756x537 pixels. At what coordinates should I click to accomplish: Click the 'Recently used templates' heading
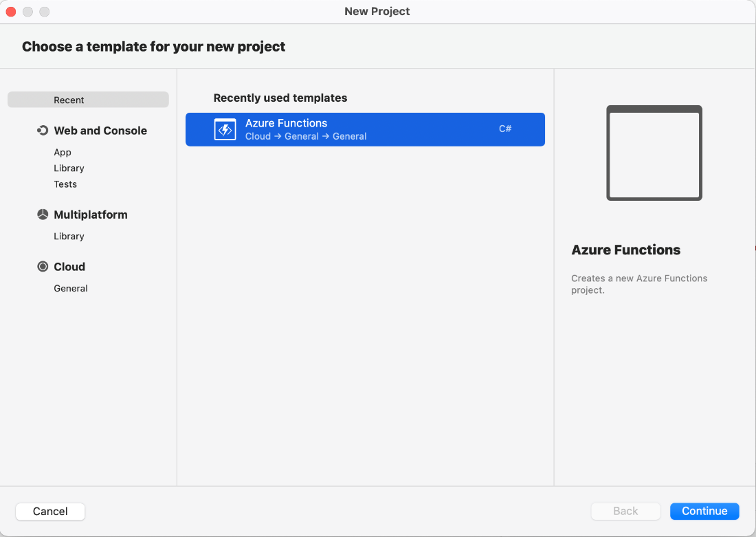(280, 98)
